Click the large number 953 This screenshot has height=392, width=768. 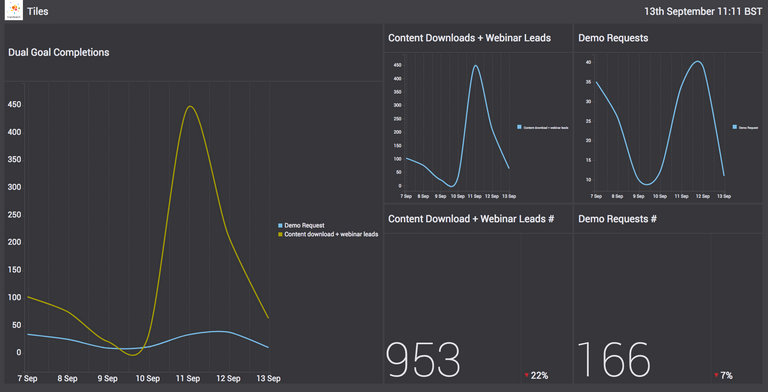(x=424, y=360)
